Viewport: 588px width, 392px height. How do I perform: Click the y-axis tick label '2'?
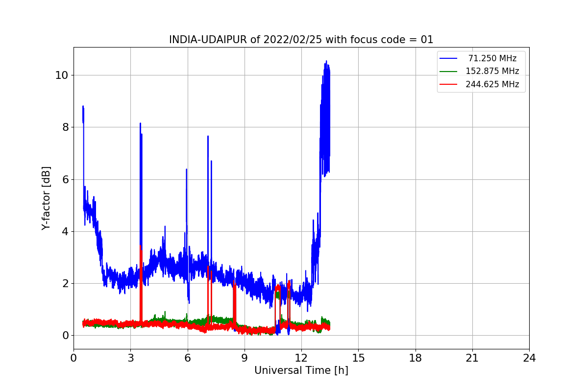tap(65, 284)
